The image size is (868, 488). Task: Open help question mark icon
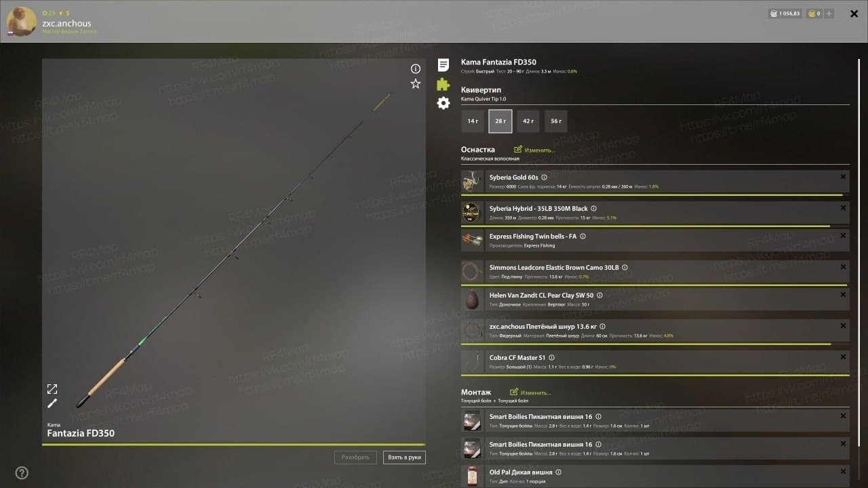22,473
